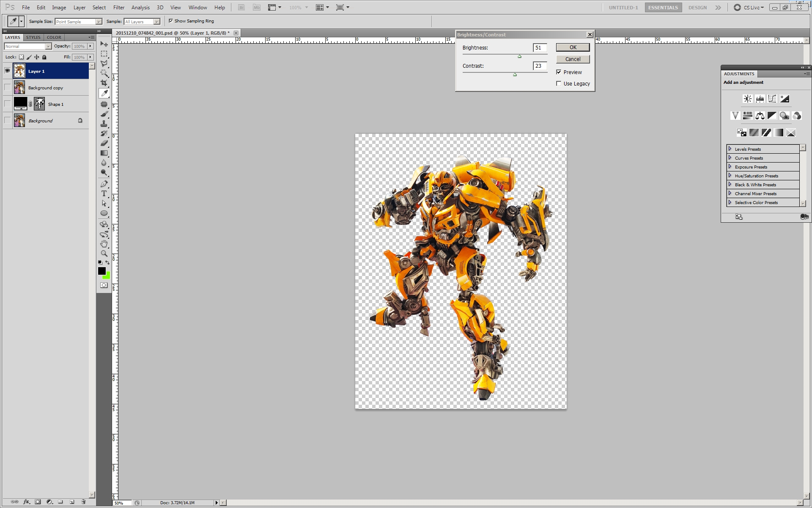Uncheck Show Sampling Ring

tap(171, 21)
